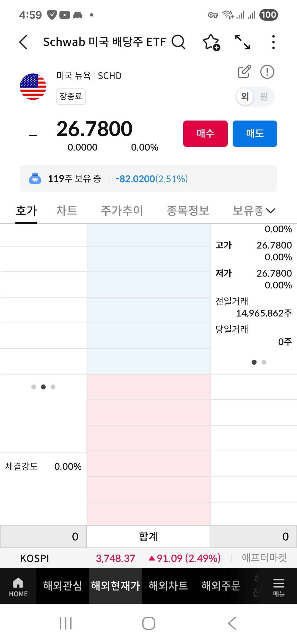The width and height of the screenshot is (297, 644).
Task: Switch currency toggle to 원
Action: pyautogui.click(x=264, y=96)
